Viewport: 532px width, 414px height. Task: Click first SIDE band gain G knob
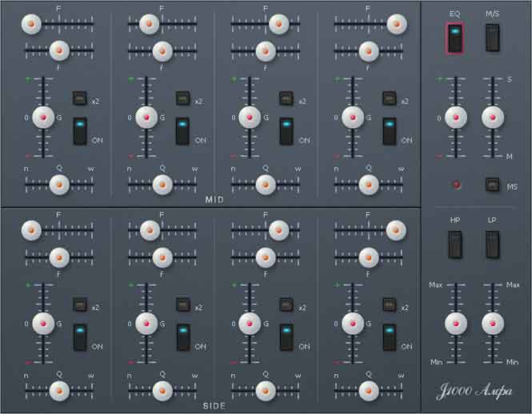[x=43, y=324]
